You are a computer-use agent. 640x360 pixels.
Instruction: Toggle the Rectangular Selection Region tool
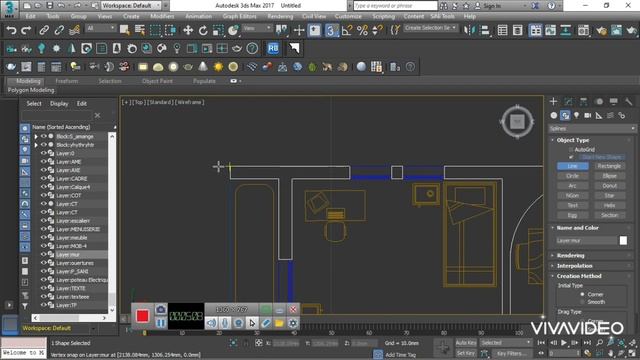point(155,30)
